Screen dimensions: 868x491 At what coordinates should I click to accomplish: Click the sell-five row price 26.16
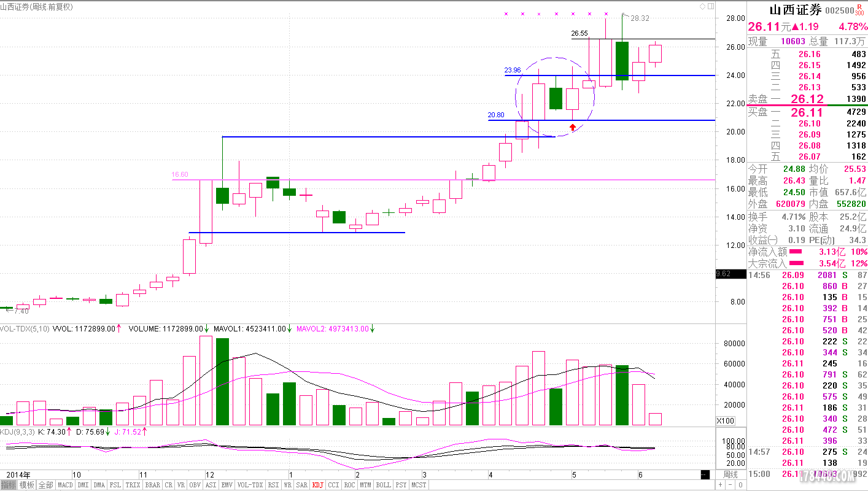tap(809, 55)
